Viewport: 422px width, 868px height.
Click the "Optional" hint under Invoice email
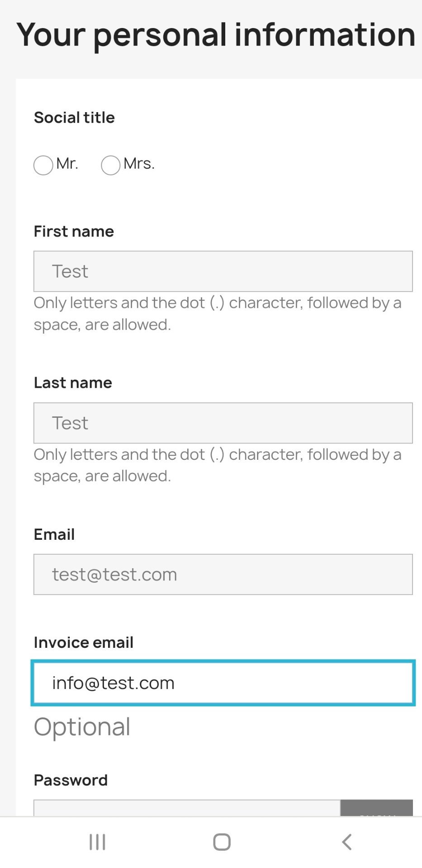tap(82, 727)
